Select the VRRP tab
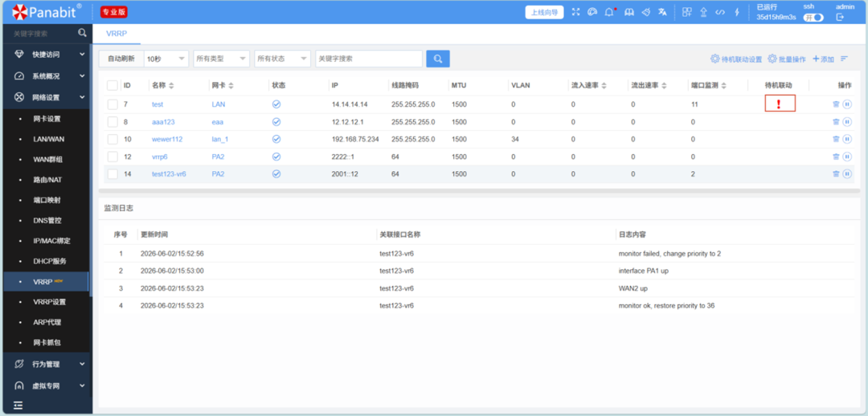Viewport: 868px width, 416px height. click(117, 33)
